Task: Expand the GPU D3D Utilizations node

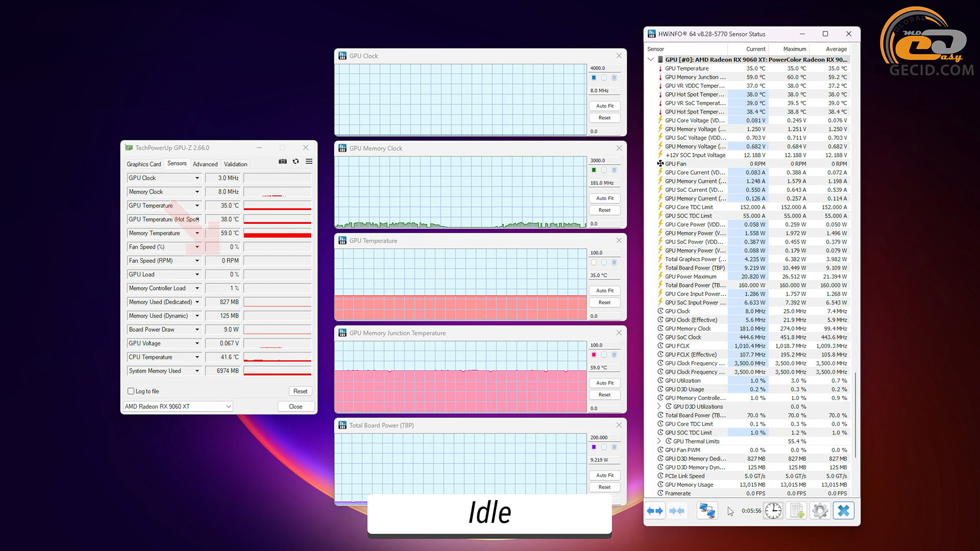Action: tap(659, 407)
